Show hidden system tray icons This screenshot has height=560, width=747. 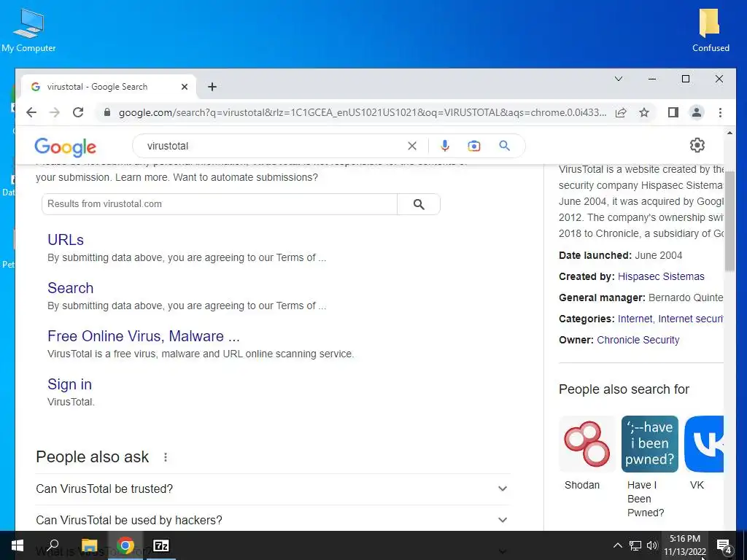617,545
